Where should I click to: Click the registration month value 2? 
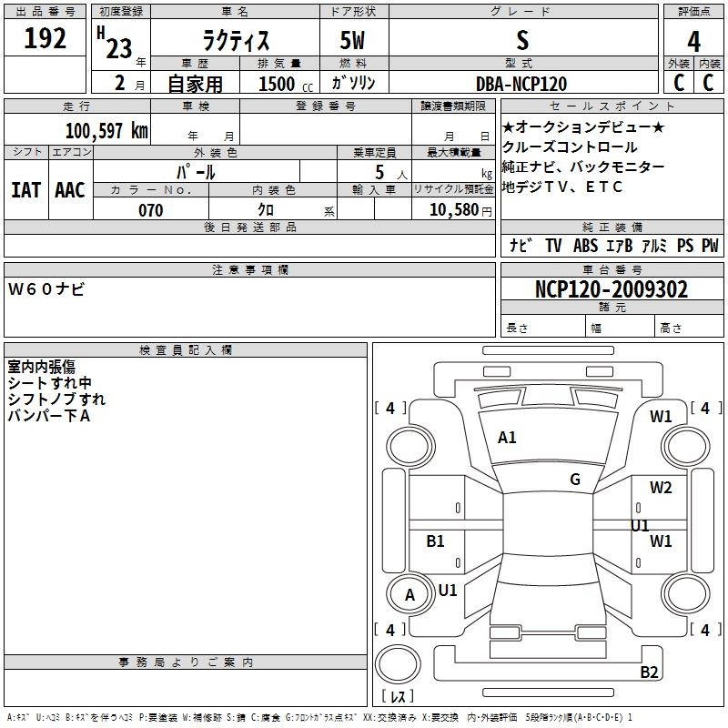(x=120, y=83)
